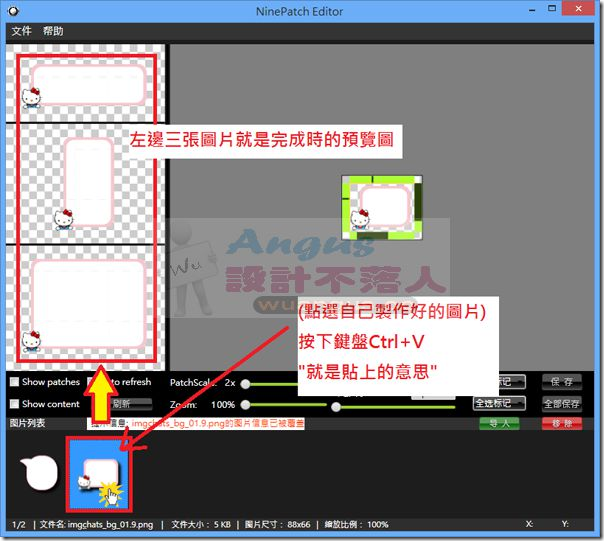This screenshot has width=604, height=541.
Task: Click the 1/2 counter in status bar
Action: [x=18, y=524]
